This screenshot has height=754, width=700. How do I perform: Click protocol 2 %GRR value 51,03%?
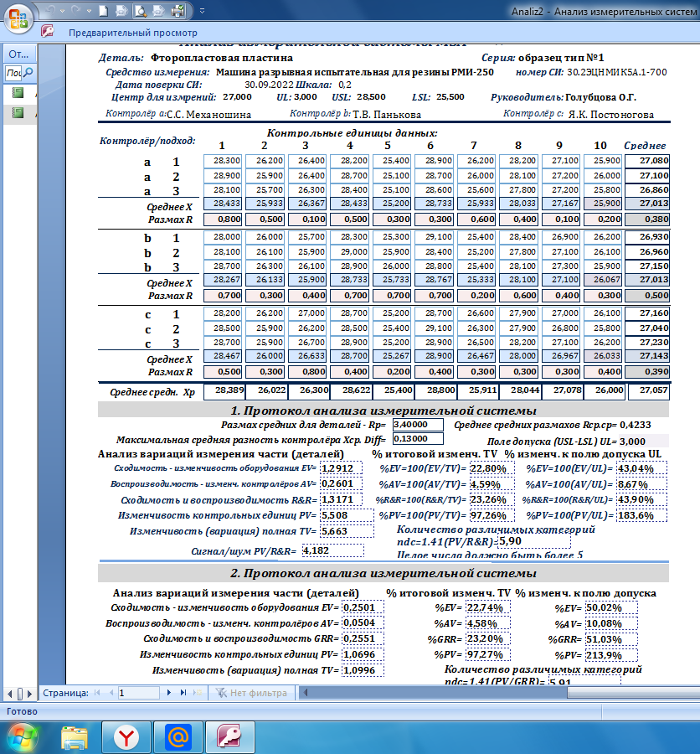(x=611, y=639)
